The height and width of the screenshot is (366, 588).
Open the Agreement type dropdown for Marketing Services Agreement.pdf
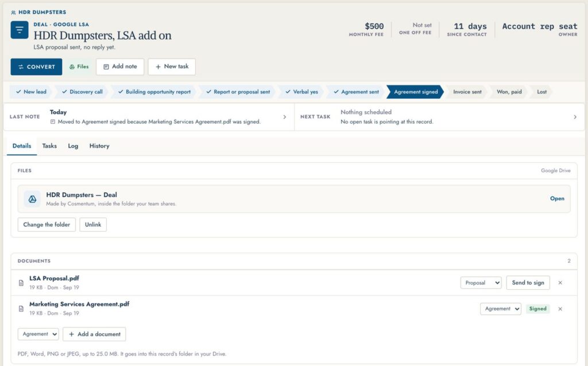tap(501, 309)
